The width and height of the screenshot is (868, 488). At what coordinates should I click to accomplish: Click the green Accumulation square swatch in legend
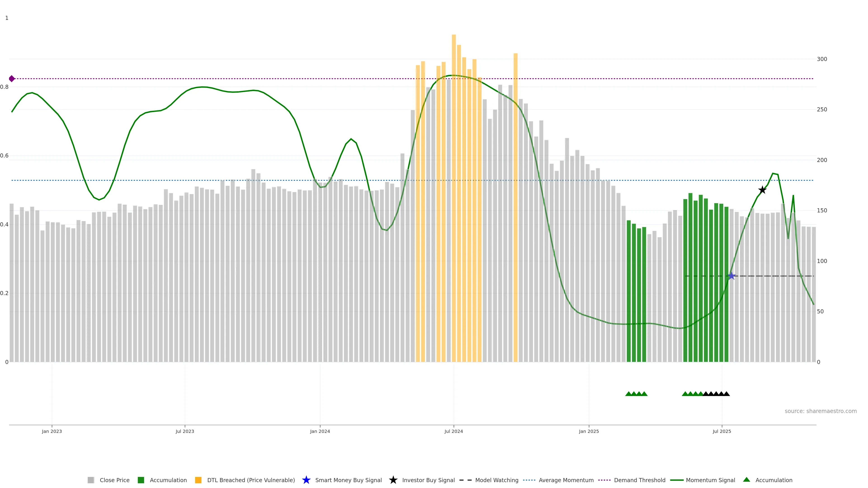pos(141,480)
